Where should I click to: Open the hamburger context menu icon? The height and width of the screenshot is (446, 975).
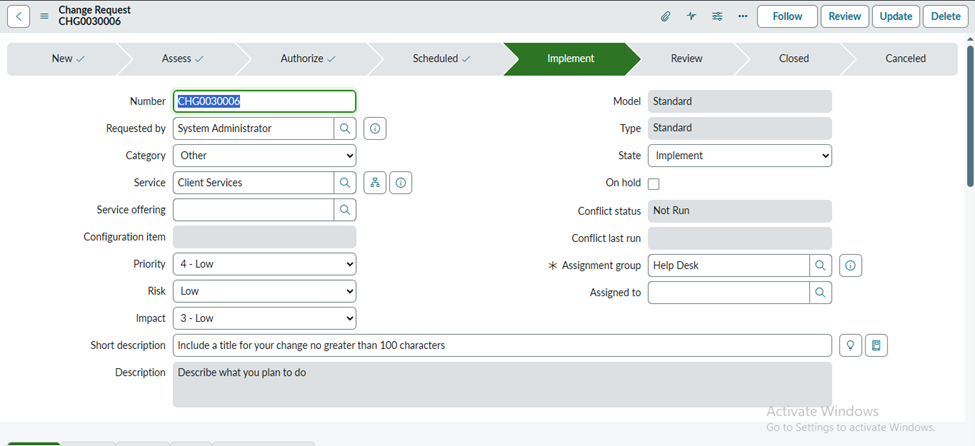click(44, 16)
